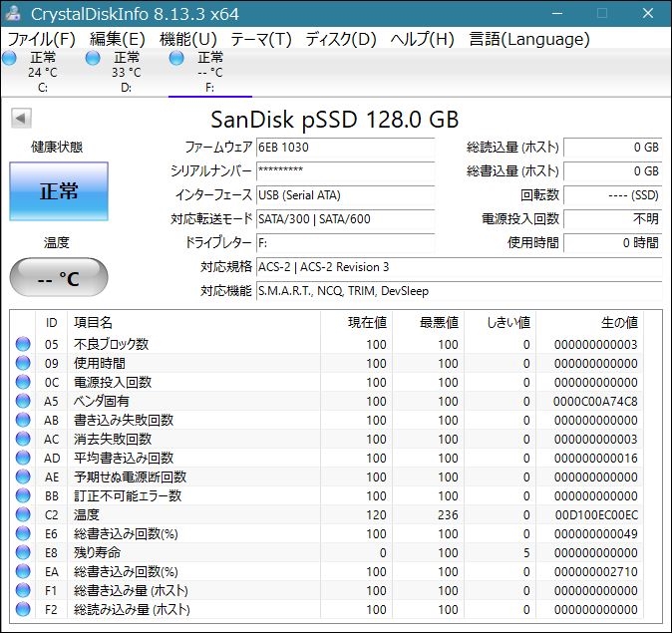
Task: Click the 24 °C temperature of C: drive
Action: [x=43, y=73]
